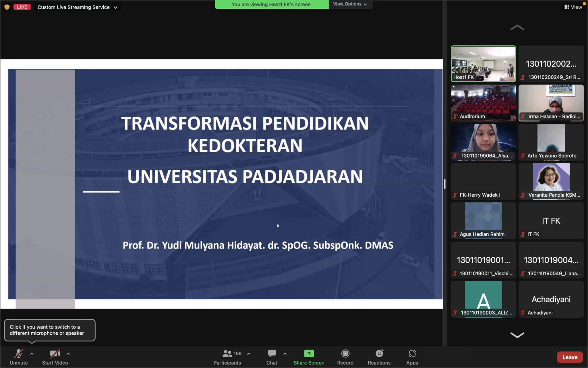Show previous participants with up chevron

coord(517,28)
